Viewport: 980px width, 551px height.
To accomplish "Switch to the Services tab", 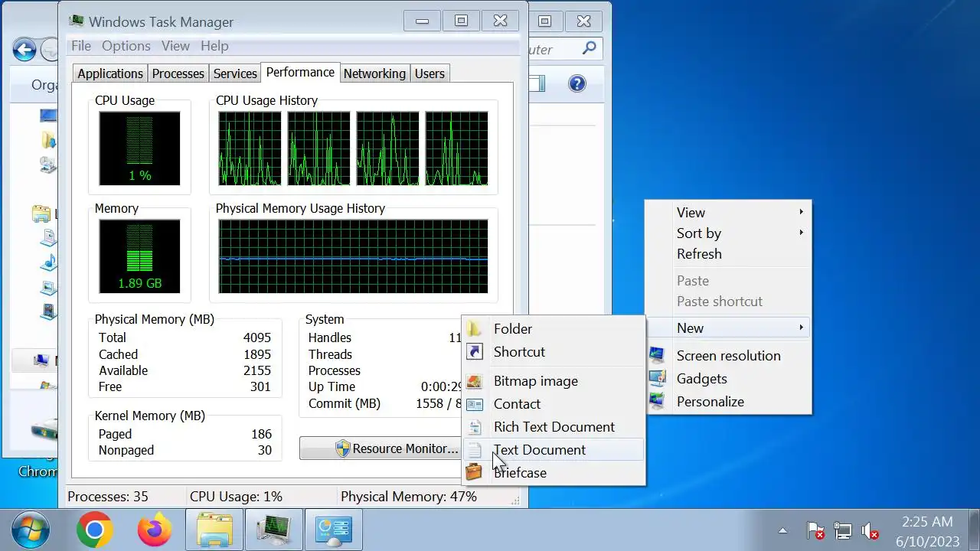I will (235, 73).
